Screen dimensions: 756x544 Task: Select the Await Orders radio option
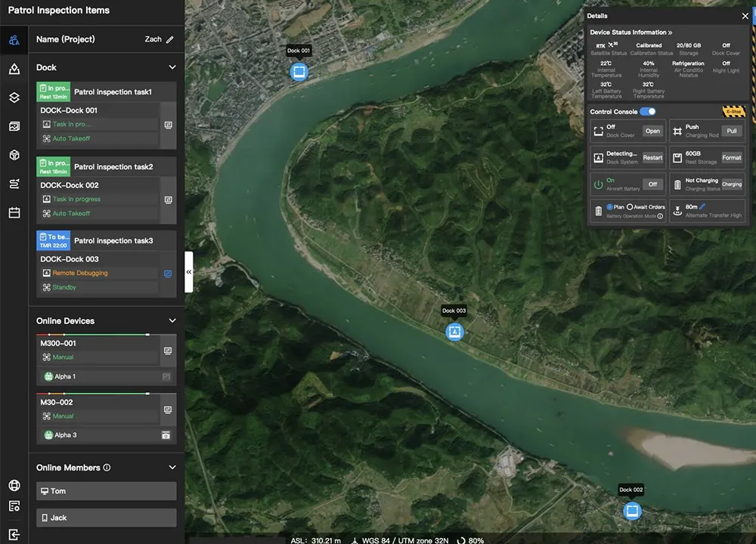pyautogui.click(x=630, y=207)
